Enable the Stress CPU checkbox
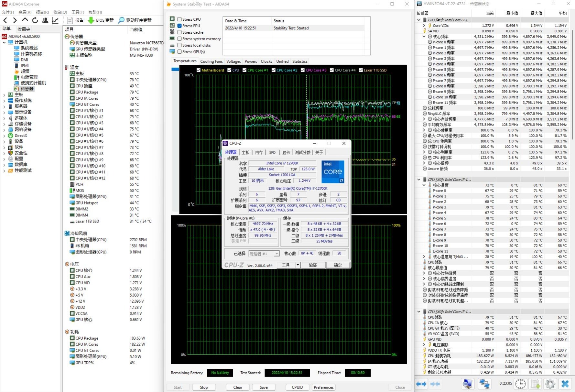 click(179, 19)
